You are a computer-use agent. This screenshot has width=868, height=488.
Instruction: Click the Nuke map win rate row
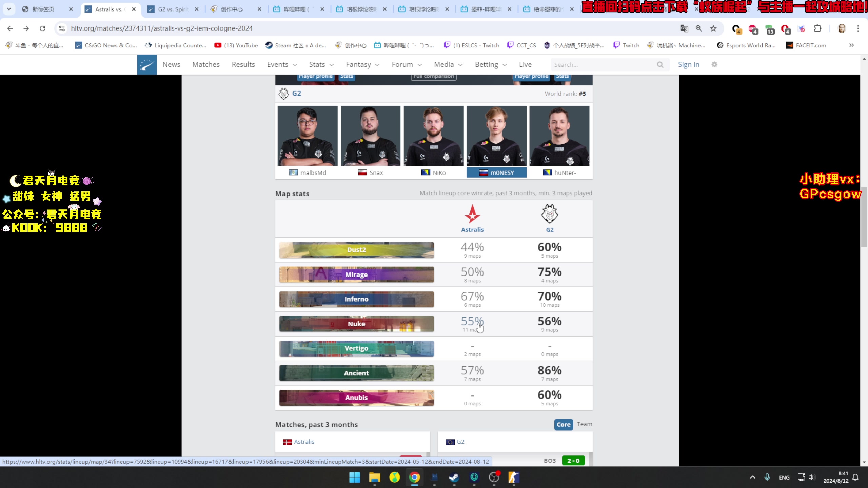point(433,324)
